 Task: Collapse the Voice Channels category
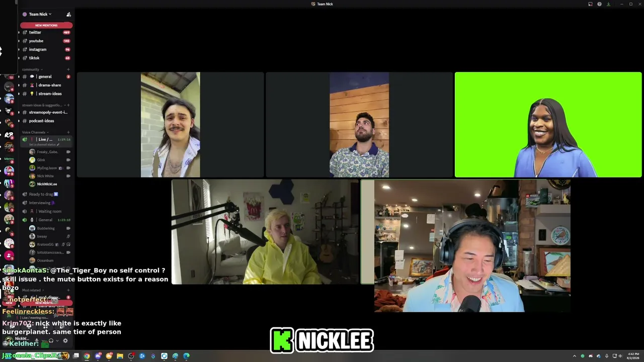pyautogui.click(x=35, y=132)
